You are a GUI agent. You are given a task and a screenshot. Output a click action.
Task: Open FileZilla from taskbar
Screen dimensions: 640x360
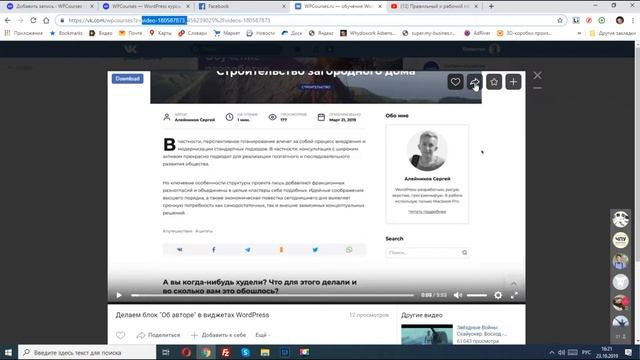click(225, 352)
